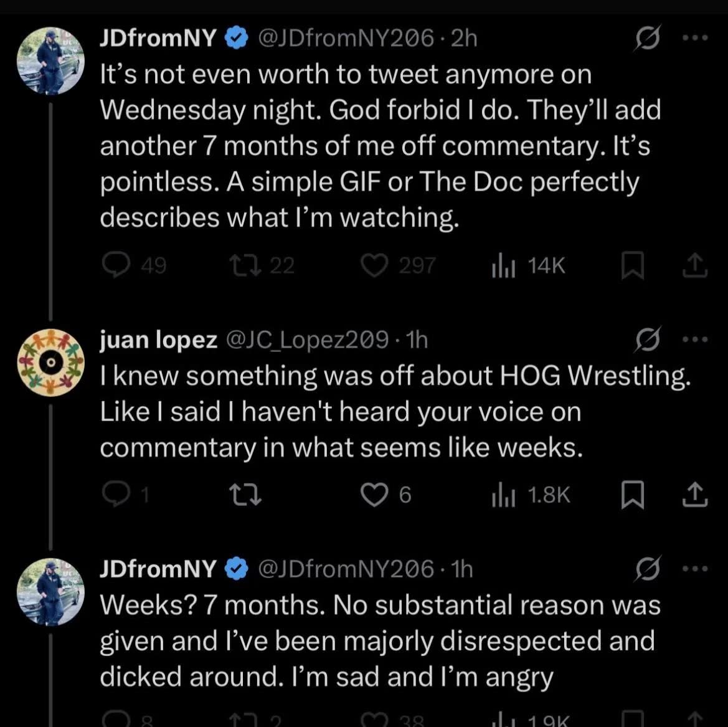728x727 pixels.
Task: Open more options on 'Weeks? 7 months' tweet
Action: pyautogui.click(x=695, y=568)
